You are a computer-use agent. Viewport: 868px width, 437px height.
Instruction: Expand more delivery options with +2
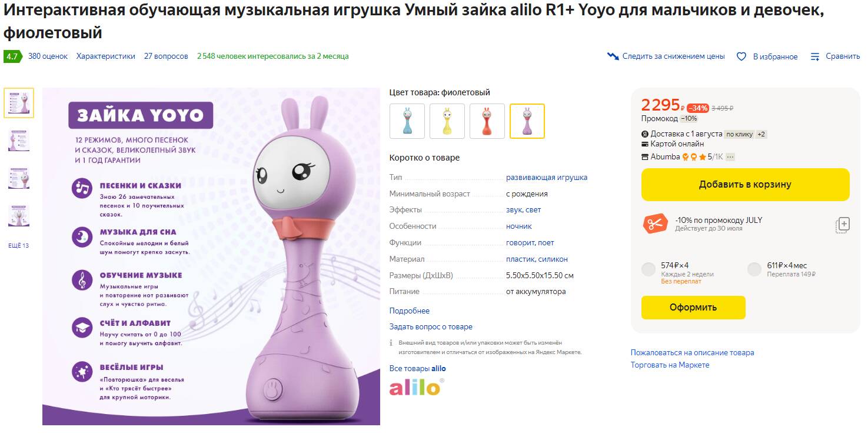tap(761, 134)
